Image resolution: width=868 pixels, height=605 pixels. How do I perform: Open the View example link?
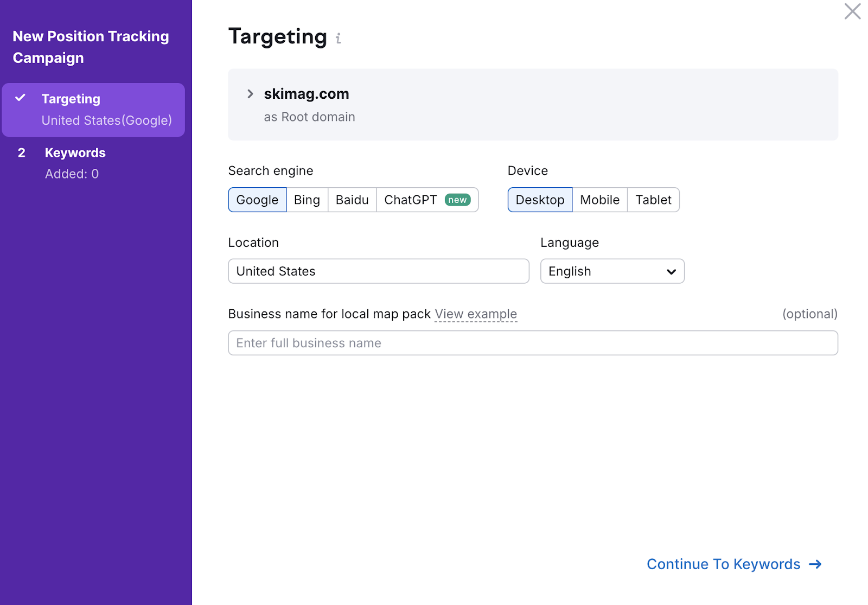pyautogui.click(x=476, y=314)
